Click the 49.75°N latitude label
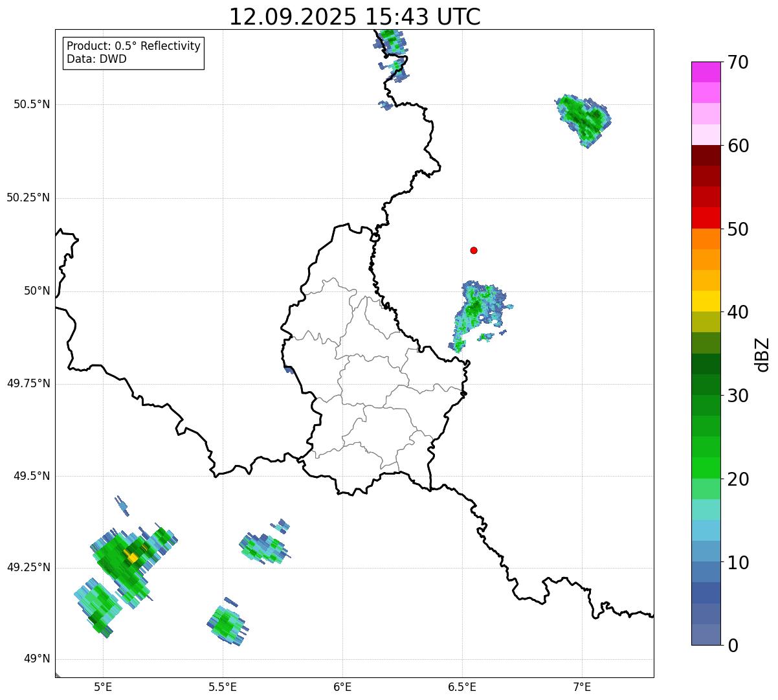The image size is (778, 700). pos(28,383)
